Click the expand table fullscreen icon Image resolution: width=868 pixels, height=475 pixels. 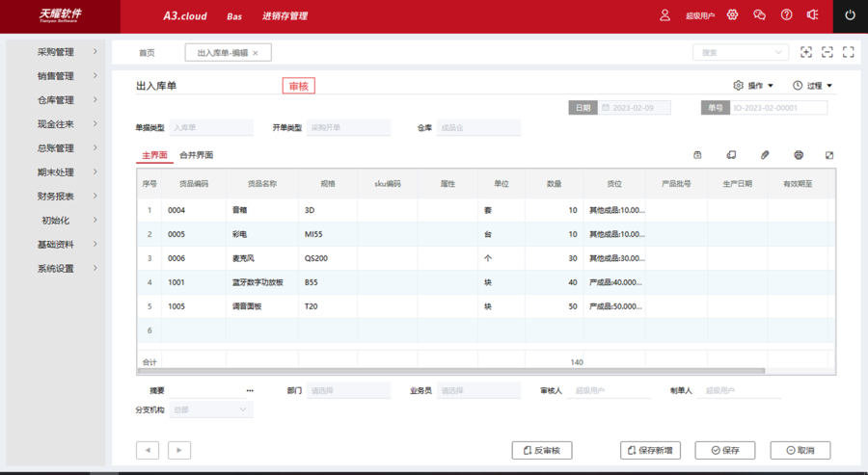coord(829,155)
